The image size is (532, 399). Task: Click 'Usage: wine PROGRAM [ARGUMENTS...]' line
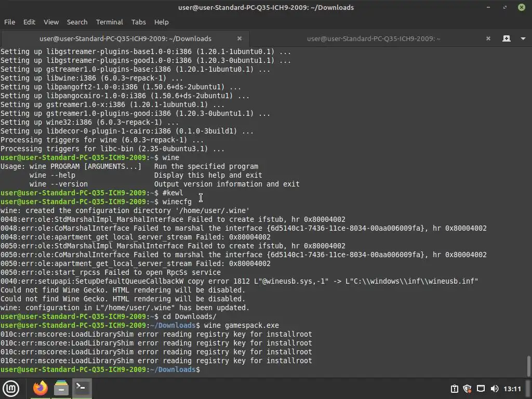(x=129, y=167)
